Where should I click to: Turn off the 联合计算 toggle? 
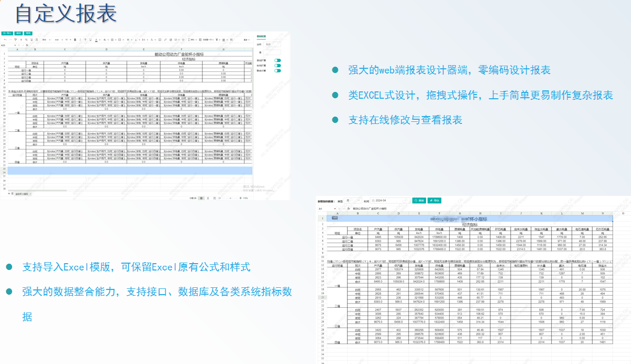tap(277, 70)
